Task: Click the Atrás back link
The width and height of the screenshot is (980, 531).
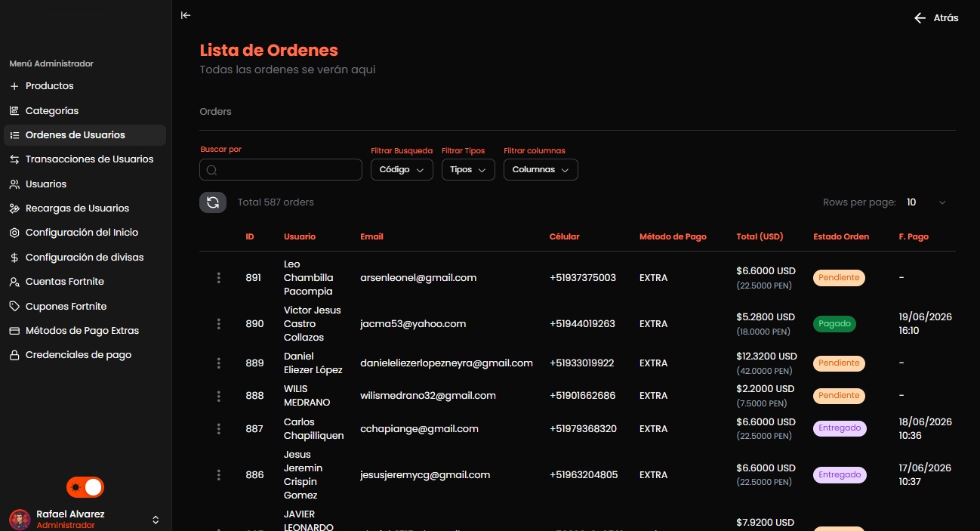Action: tap(936, 18)
